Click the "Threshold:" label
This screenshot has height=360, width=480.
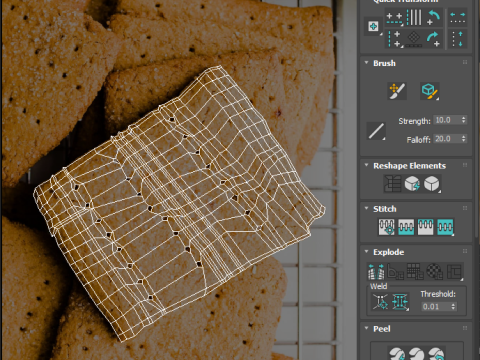pos(438,294)
